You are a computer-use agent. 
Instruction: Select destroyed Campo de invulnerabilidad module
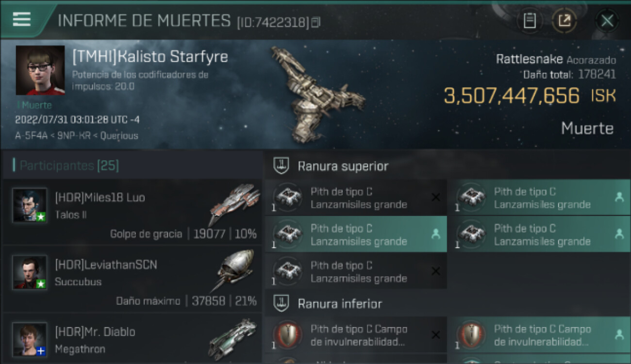(x=356, y=335)
